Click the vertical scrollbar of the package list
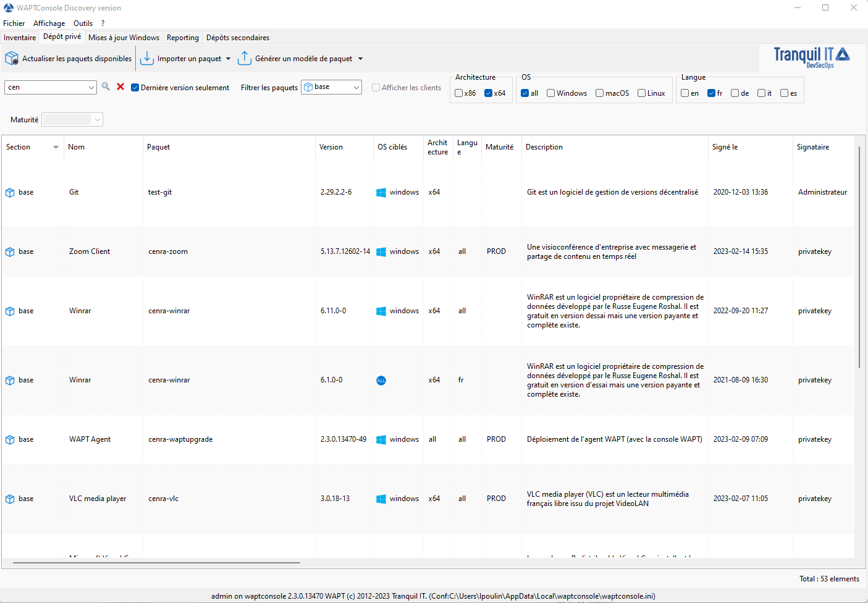The image size is (868, 603). [859, 257]
